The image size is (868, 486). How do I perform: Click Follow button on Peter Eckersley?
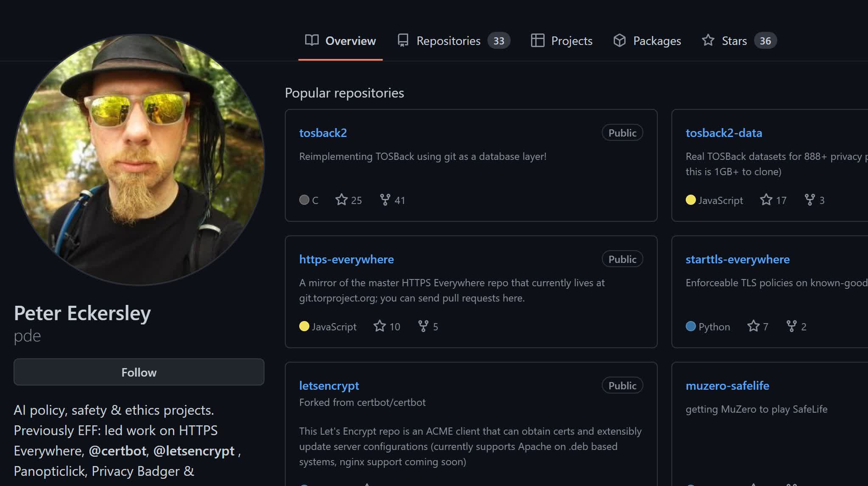point(139,372)
